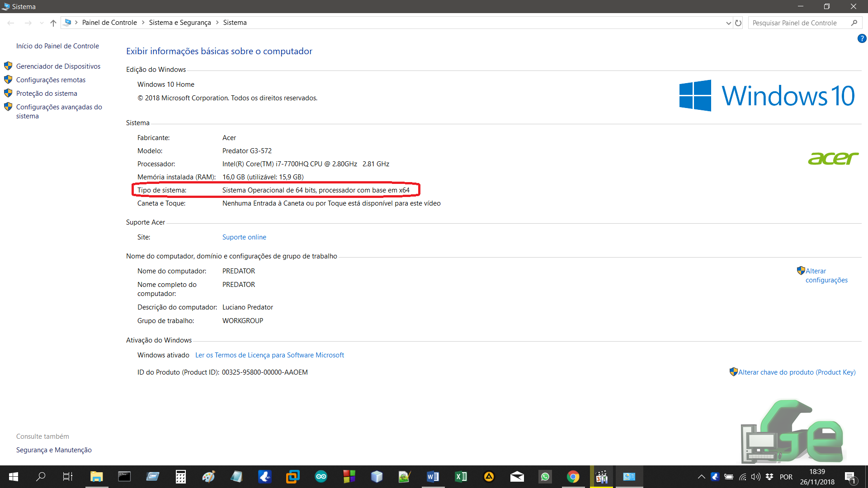Select product ID '00325-95800-00000-AAOEM'
868x488 pixels.
pos(265,372)
